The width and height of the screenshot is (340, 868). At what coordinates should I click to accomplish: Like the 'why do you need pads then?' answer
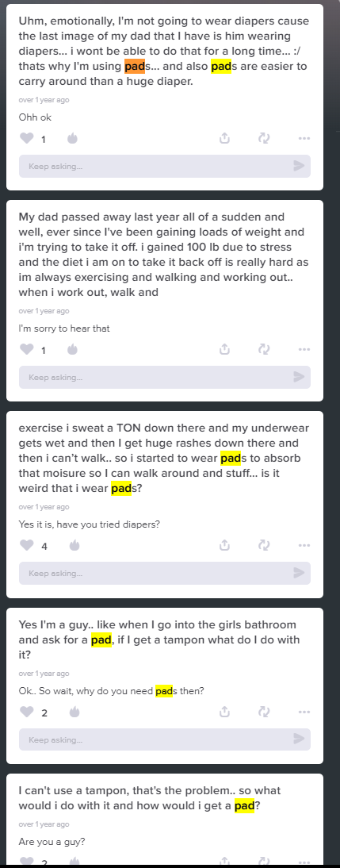26,712
